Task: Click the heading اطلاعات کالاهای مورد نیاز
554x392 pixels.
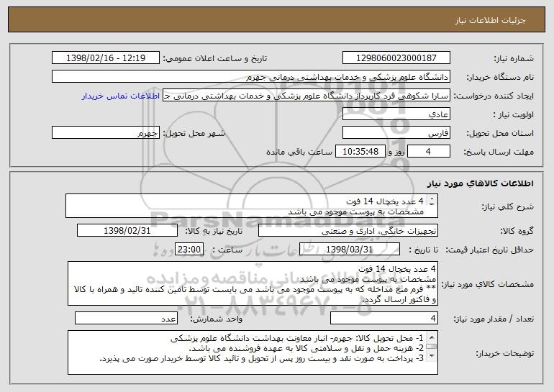Action: pos(480,183)
